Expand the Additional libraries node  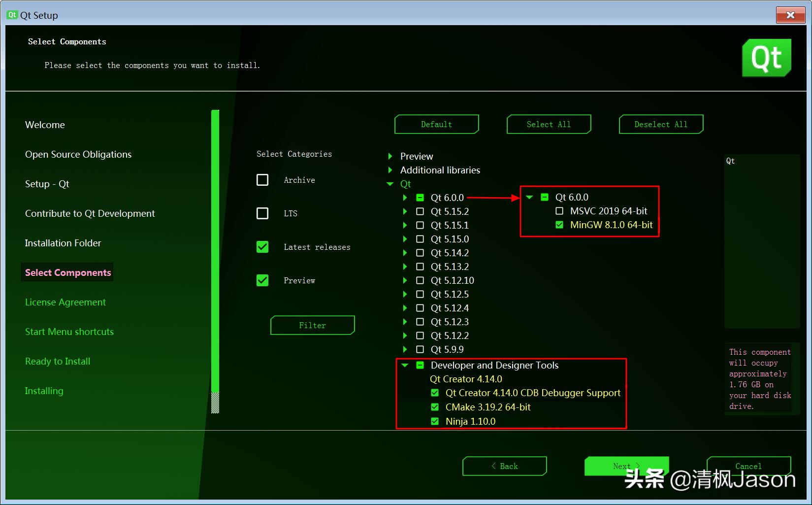click(390, 170)
